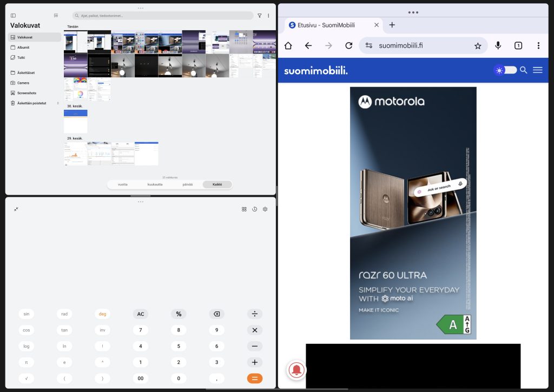This screenshot has width=554, height=392.
Task: Toggle the inv inverse functions key
Action: pyautogui.click(x=102, y=330)
